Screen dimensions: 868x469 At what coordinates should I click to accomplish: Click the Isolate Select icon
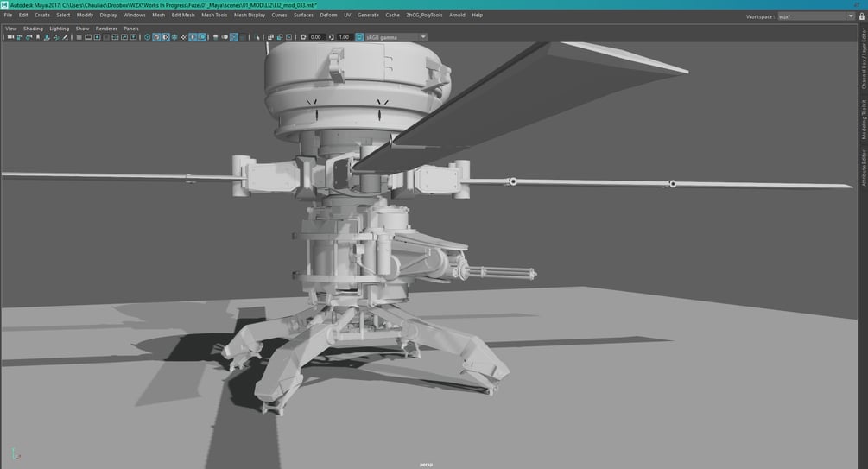pyautogui.click(x=257, y=37)
